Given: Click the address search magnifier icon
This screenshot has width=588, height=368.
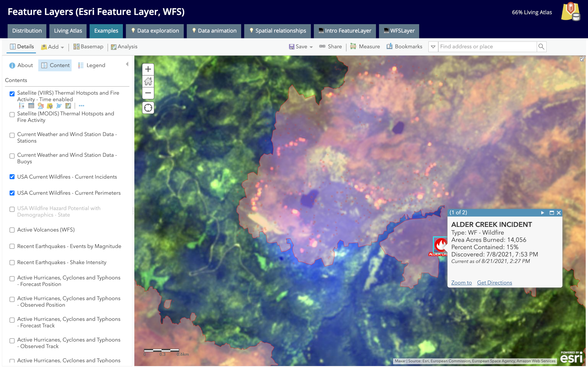Looking at the screenshot, I should tap(541, 47).
